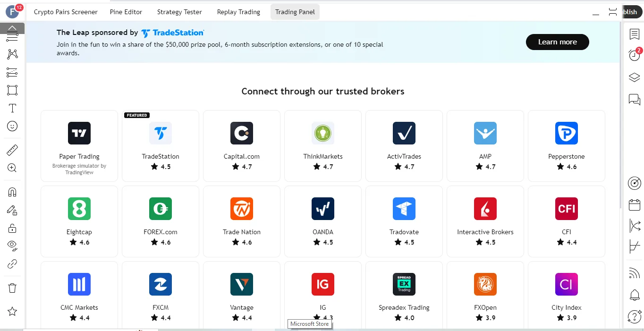This screenshot has height=331, width=644.
Task: Choose the Pepperstone broker card
Action: point(567,146)
